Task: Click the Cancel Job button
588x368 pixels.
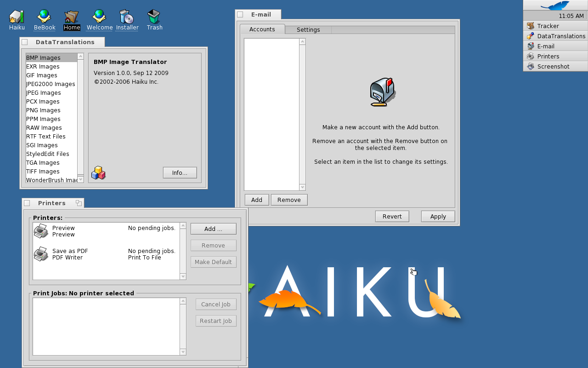Action: click(x=216, y=304)
